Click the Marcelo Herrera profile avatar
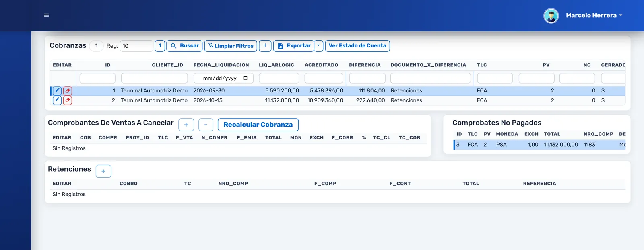 click(x=551, y=16)
